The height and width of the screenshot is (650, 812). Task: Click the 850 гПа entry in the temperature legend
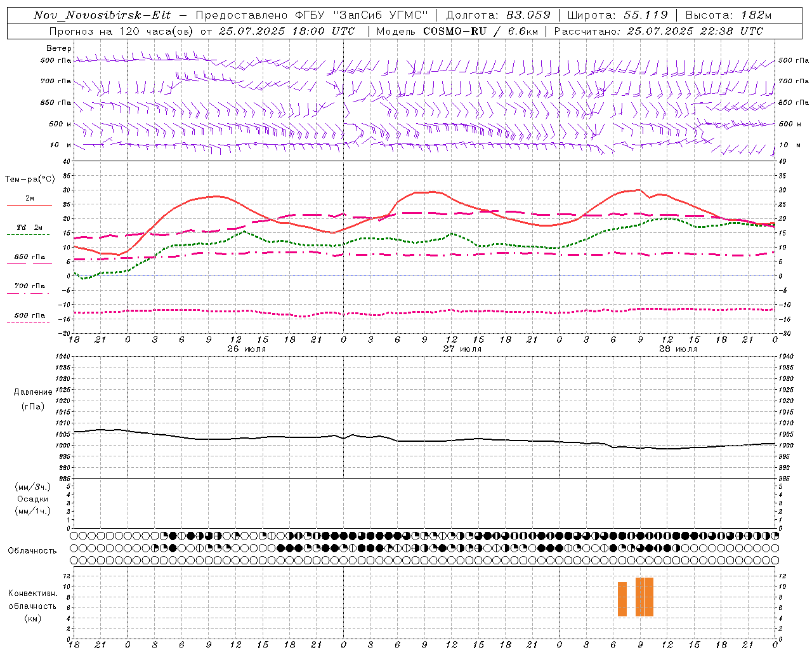tap(29, 257)
